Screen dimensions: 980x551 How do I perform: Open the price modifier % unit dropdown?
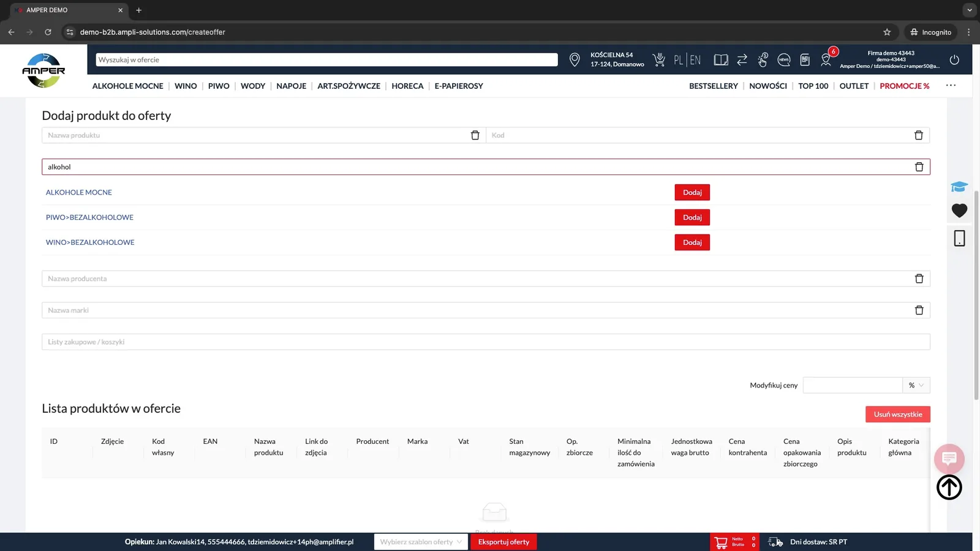[916, 385]
